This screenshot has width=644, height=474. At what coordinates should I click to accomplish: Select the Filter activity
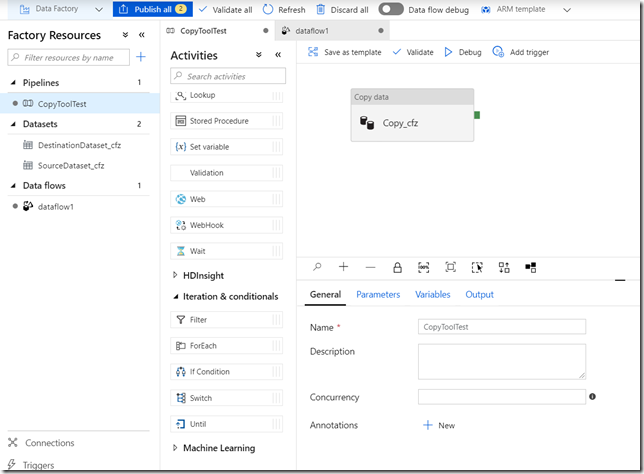(226, 320)
